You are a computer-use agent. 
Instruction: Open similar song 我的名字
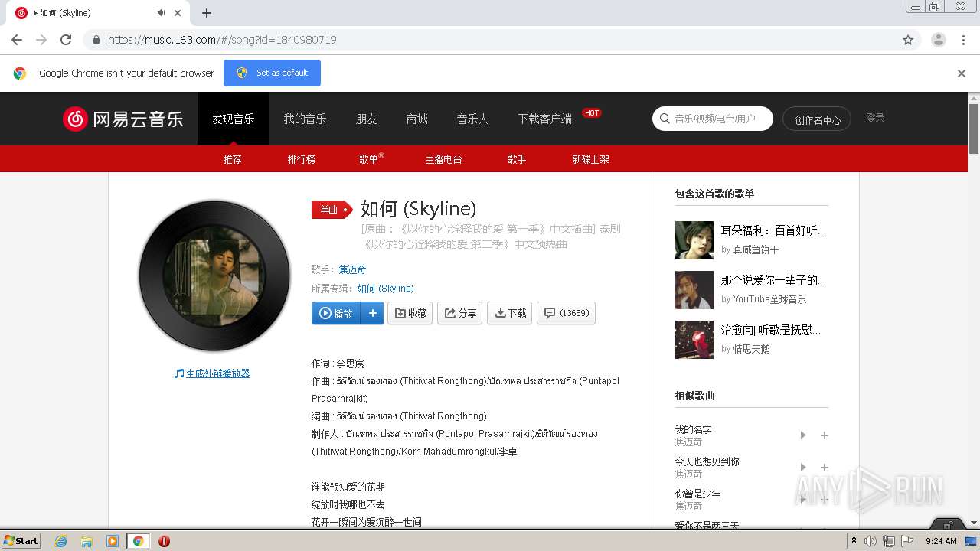point(693,429)
